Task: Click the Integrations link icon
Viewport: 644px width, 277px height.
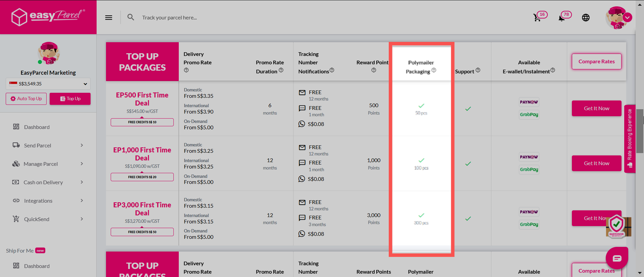Action: coord(16,200)
